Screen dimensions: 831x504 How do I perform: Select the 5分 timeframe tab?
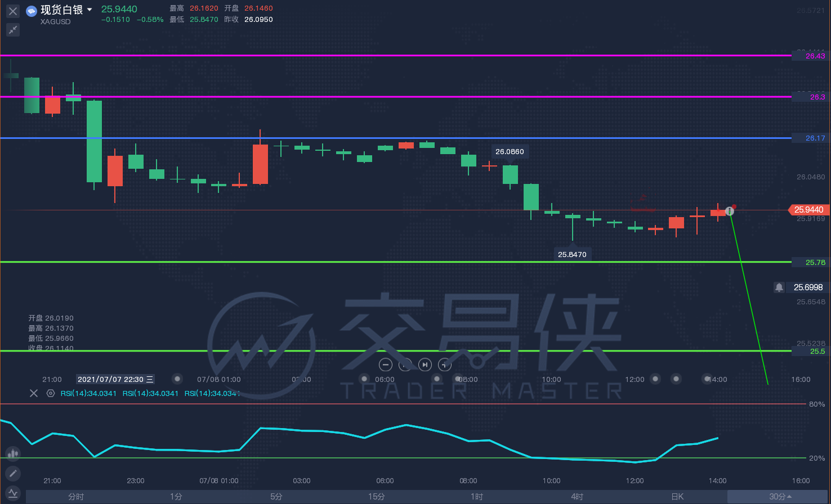[276, 497]
